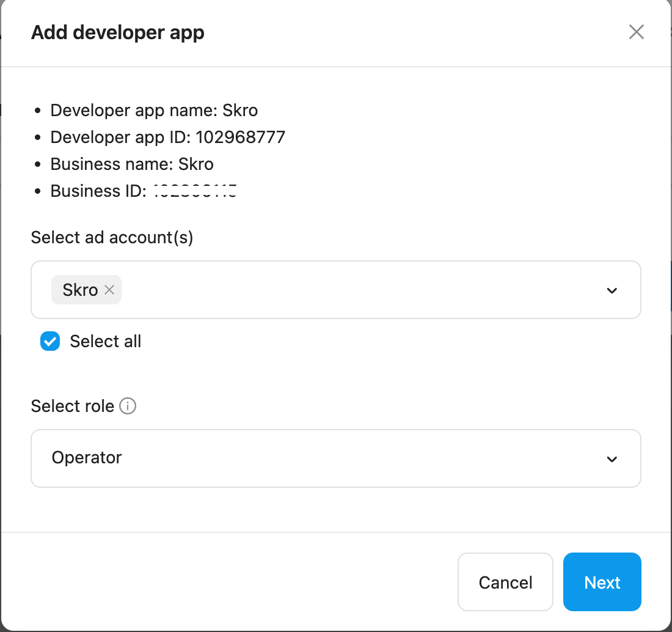Click the Select ad account(s) label
The height and width of the screenshot is (632, 672).
[x=112, y=238]
